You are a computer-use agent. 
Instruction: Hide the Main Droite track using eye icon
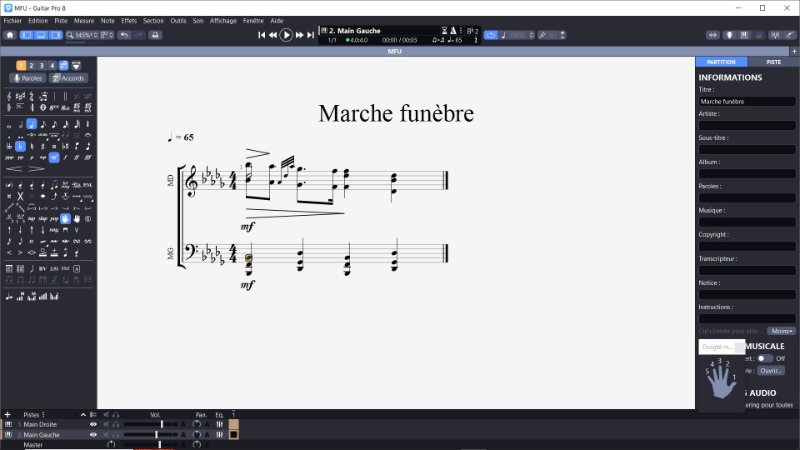(x=94, y=424)
